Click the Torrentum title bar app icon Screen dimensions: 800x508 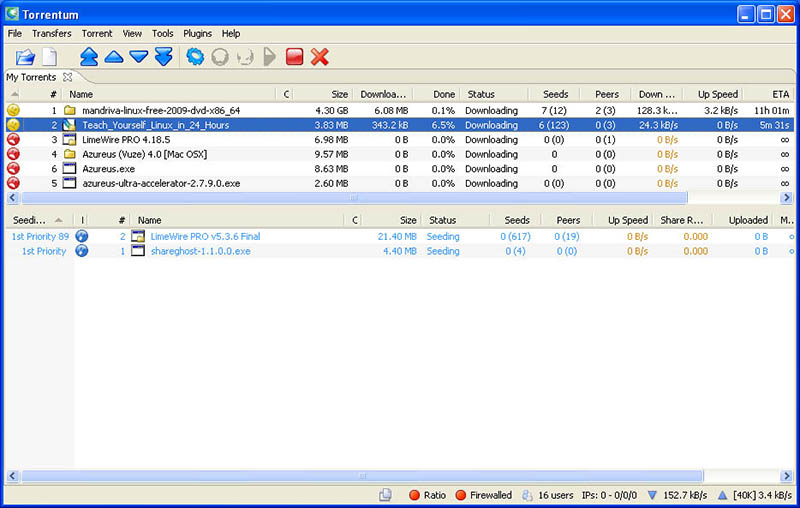pos(12,13)
